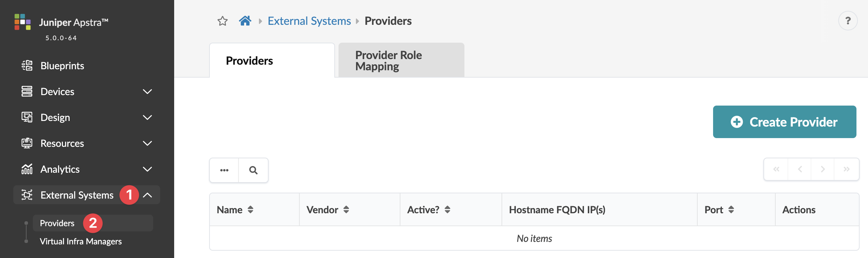Viewport: 868px width, 258px height.
Task: Sort table by Vendor column
Action: click(346, 210)
